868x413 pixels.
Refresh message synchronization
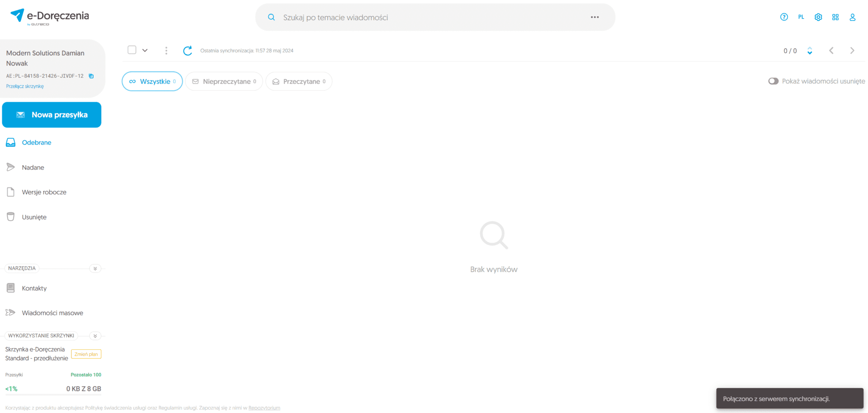[188, 51]
